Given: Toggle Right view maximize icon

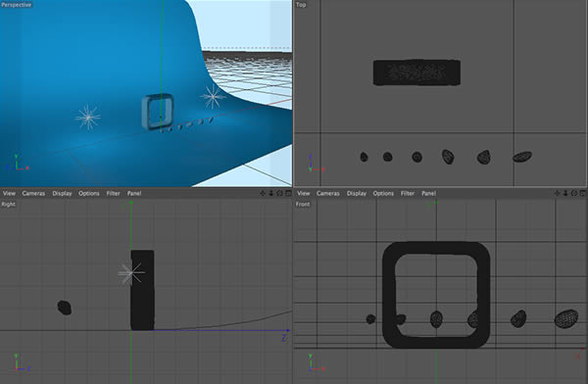Looking at the screenshot, I should coord(288,193).
